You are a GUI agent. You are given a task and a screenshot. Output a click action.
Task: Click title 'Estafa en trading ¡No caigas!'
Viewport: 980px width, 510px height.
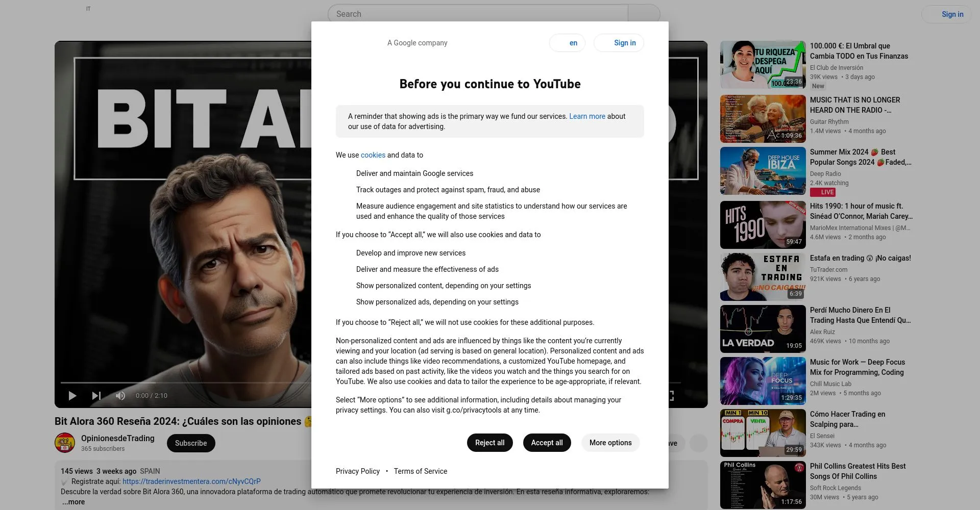[x=861, y=258]
